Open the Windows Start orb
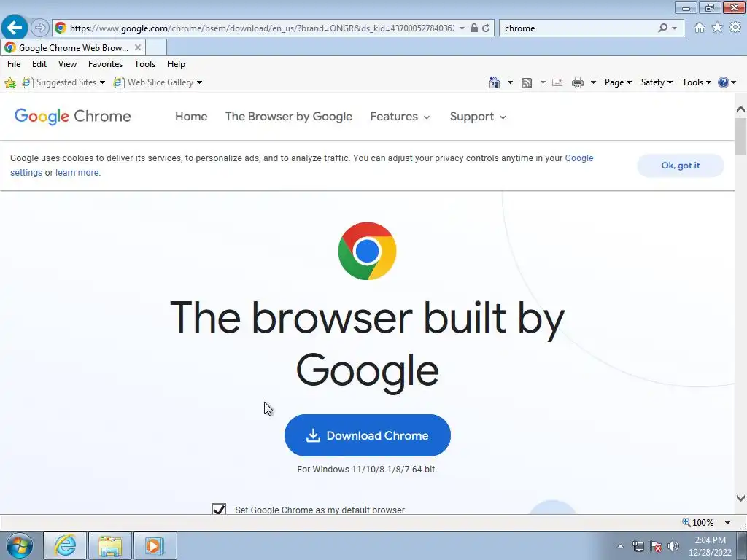 [20, 545]
